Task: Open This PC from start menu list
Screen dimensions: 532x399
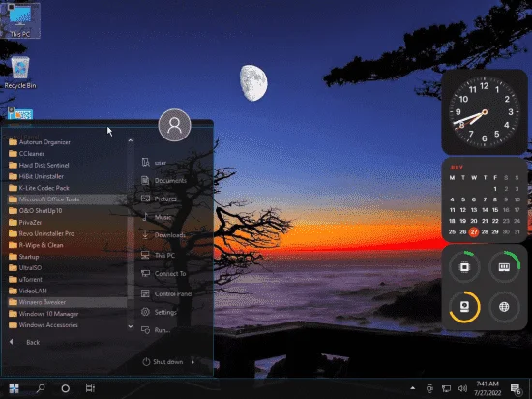Action: coord(158,255)
